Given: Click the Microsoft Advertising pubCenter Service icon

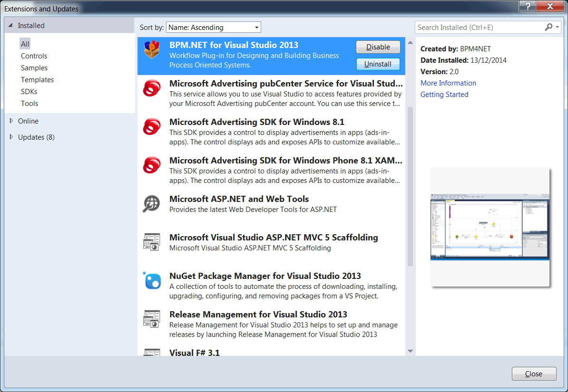Looking at the screenshot, I should [x=152, y=88].
